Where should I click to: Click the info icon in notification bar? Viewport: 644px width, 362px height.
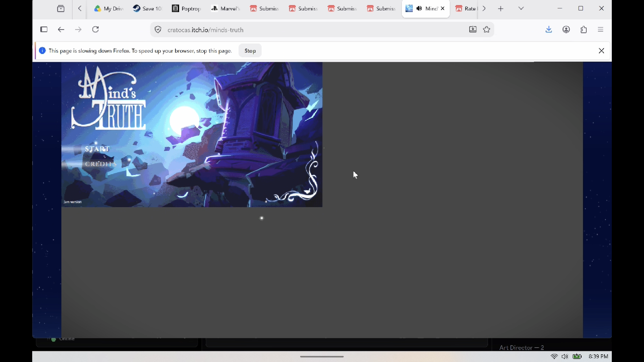[42, 51]
